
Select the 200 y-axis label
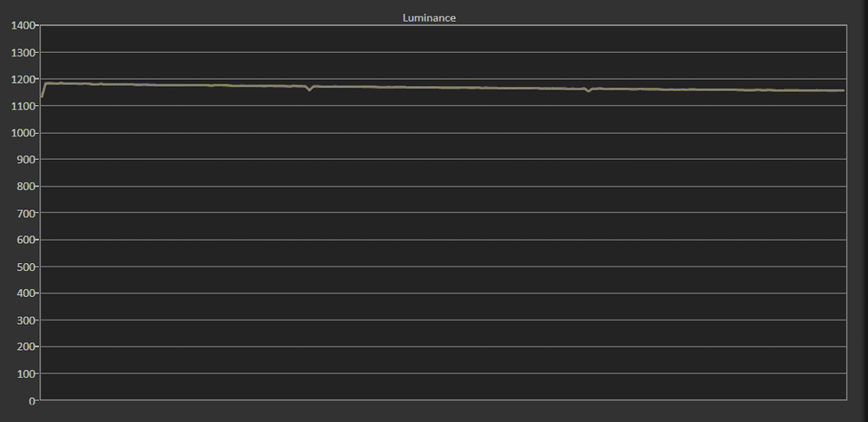(23, 347)
